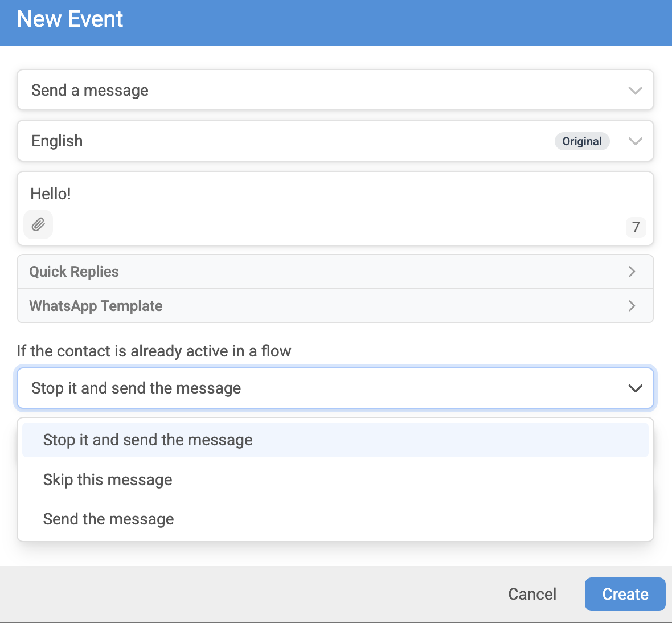Click the WhatsApp Template chevron arrow
The image size is (672, 623).
(x=632, y=306)
